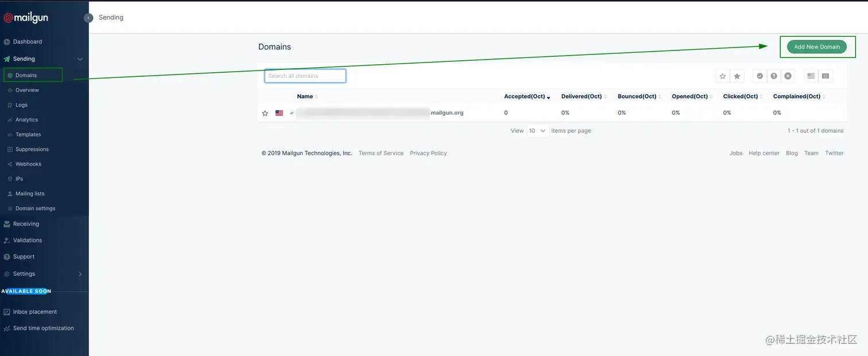The height and width of the screenshot is (356, 868).
Task: Filter by US region flag
Action: coord(811,76)
